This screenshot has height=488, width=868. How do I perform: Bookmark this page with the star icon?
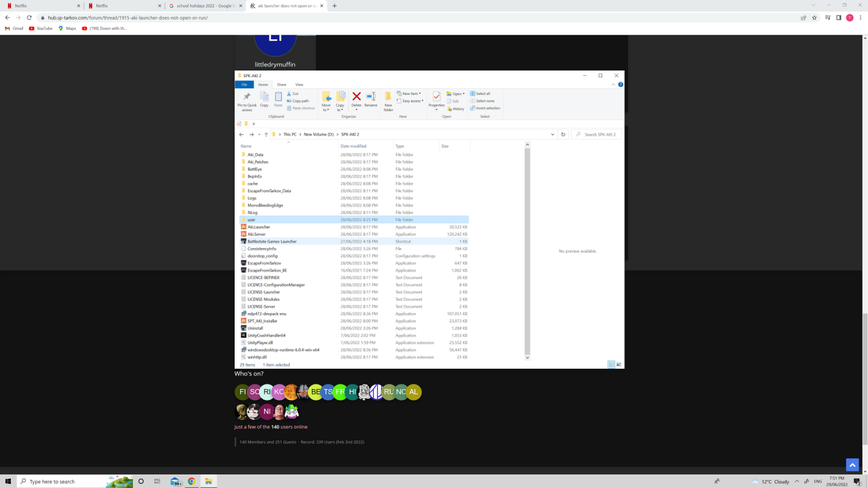click(x=814, y=18)
